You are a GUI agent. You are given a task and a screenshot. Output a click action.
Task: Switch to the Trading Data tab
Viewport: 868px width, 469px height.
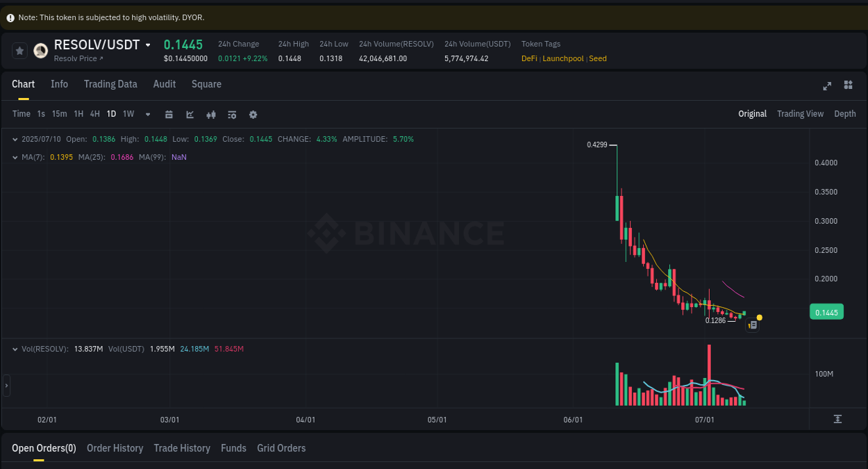[110, 84]
